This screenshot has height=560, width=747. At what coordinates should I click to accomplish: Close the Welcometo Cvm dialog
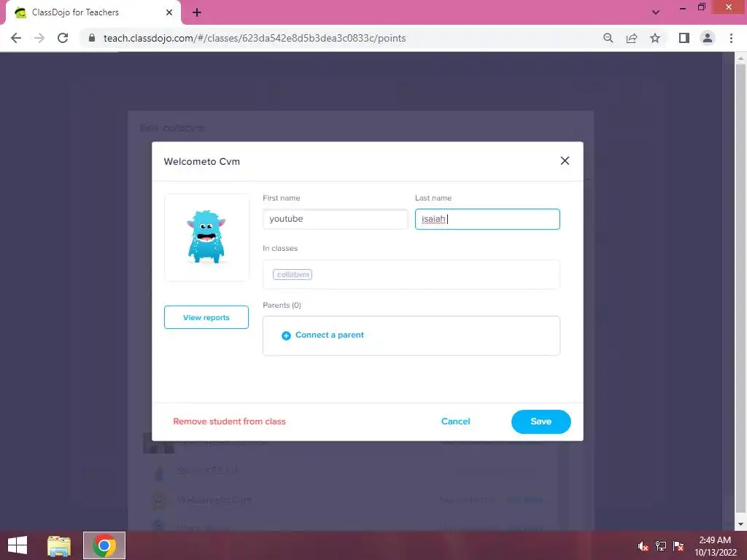[x=565, y=161]
